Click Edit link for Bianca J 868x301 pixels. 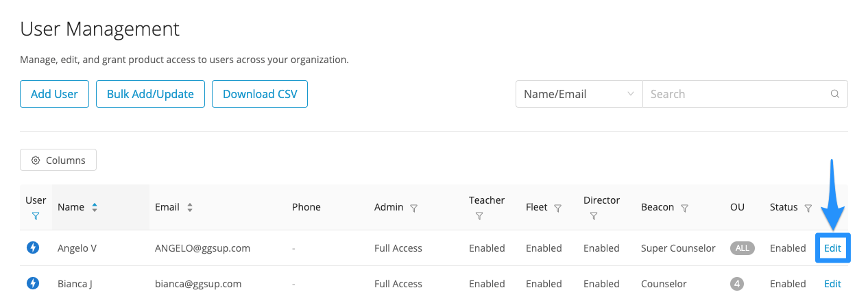832,283
